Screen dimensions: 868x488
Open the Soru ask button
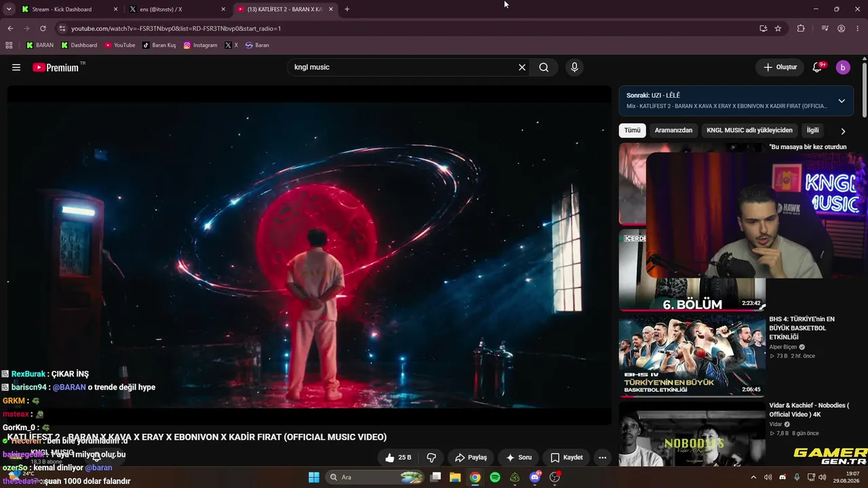point(519,457)
